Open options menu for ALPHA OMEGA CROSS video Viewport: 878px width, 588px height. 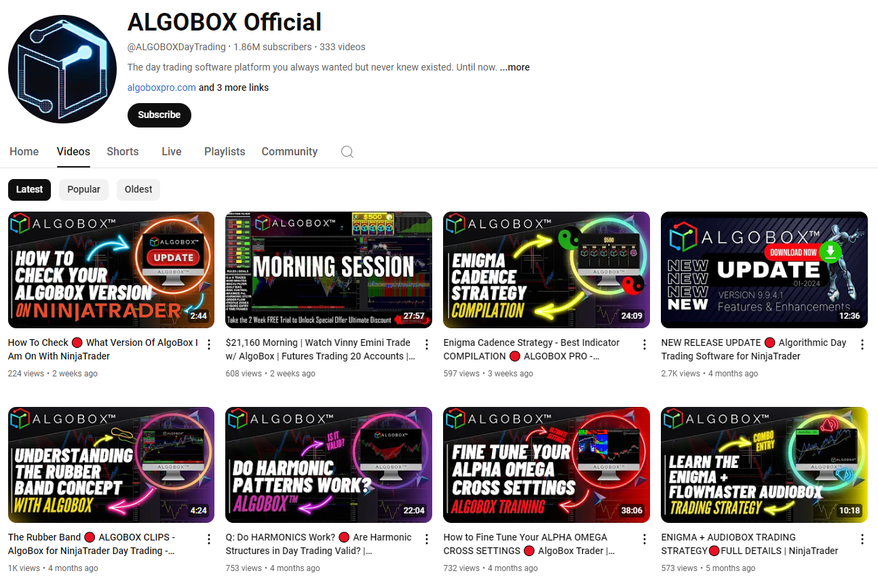[645, 539]
